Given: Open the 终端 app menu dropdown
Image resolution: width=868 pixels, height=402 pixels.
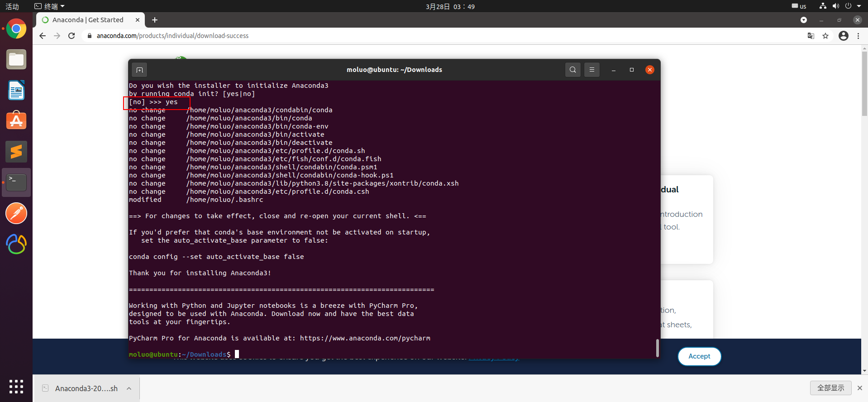Looking at the screenshot, I should [x=50, y=6].
